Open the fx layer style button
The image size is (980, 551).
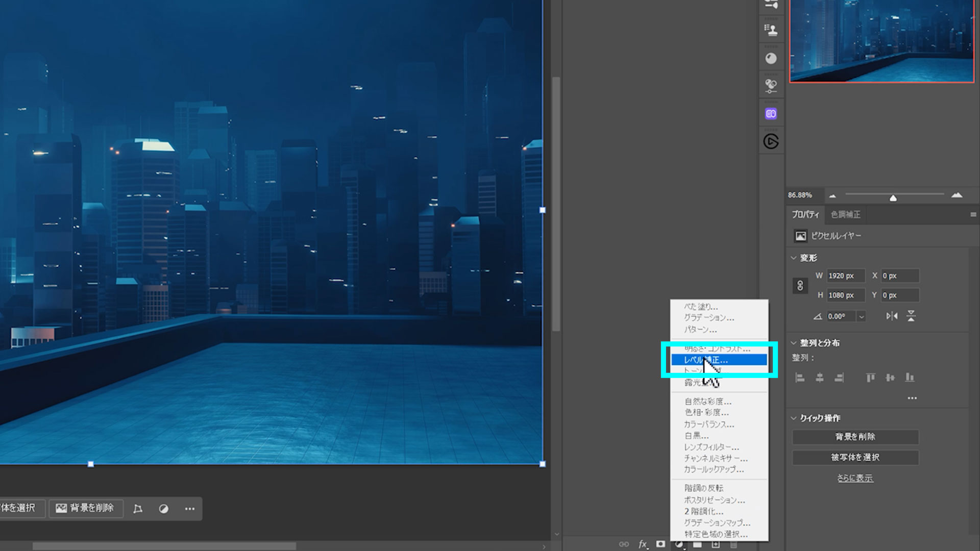point(643,544)
